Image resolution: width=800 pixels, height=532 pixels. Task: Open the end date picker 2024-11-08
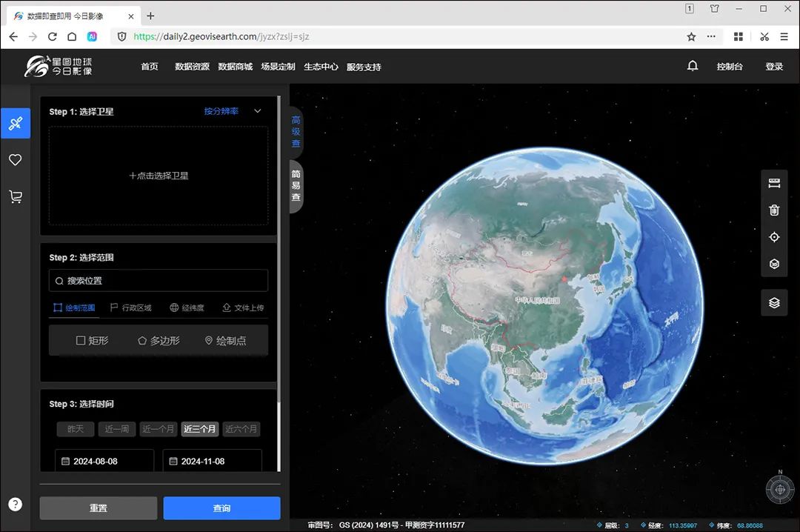point(213,461)
